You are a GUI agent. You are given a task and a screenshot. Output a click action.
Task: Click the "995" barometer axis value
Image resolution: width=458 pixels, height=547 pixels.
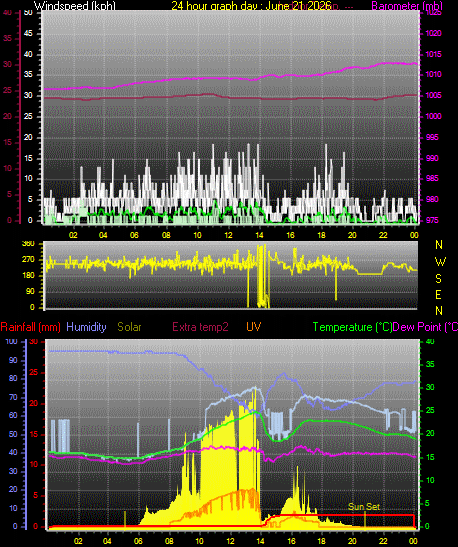tap(432, 137)
